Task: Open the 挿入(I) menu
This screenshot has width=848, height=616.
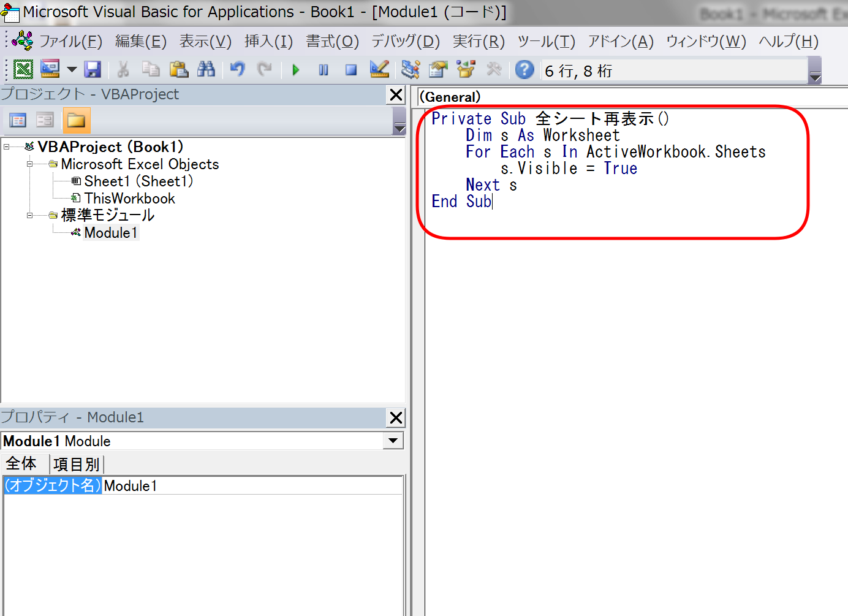Action: coord(268,41)
